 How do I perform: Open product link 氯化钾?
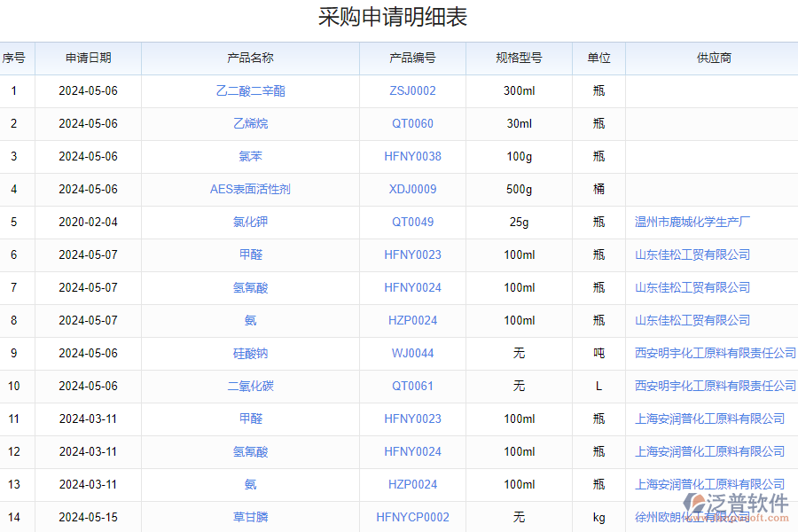pos(249,222)
